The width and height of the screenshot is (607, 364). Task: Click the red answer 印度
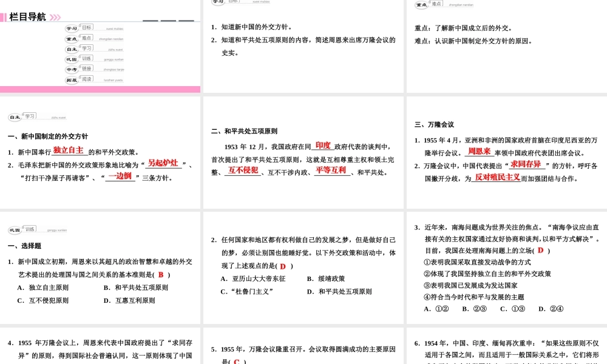tap(323, 146)
